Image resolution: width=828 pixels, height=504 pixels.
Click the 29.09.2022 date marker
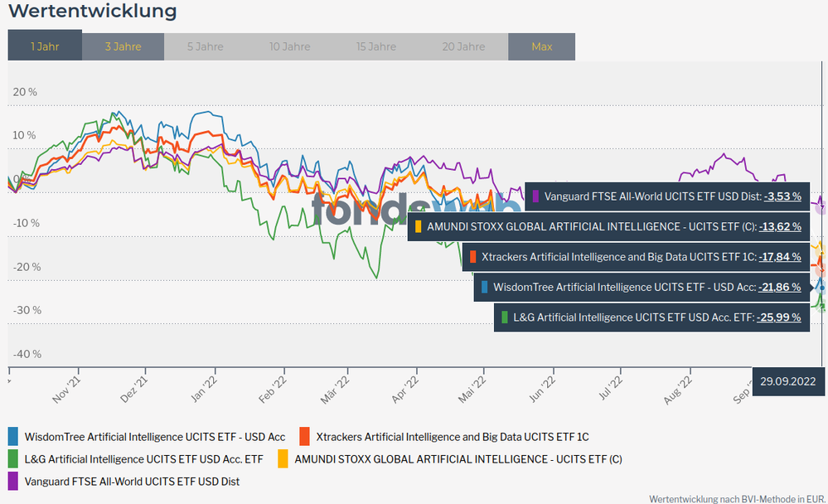tap(788, 381)
